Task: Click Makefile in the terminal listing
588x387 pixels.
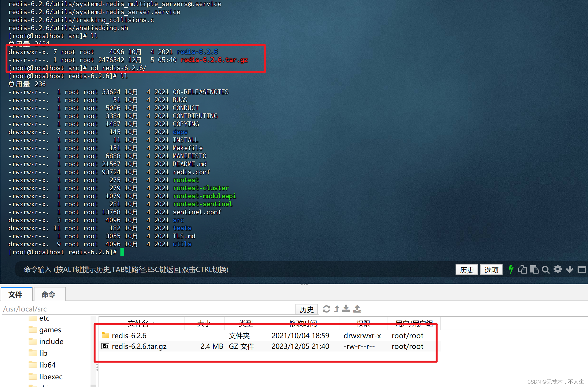Action: point(188,148)
